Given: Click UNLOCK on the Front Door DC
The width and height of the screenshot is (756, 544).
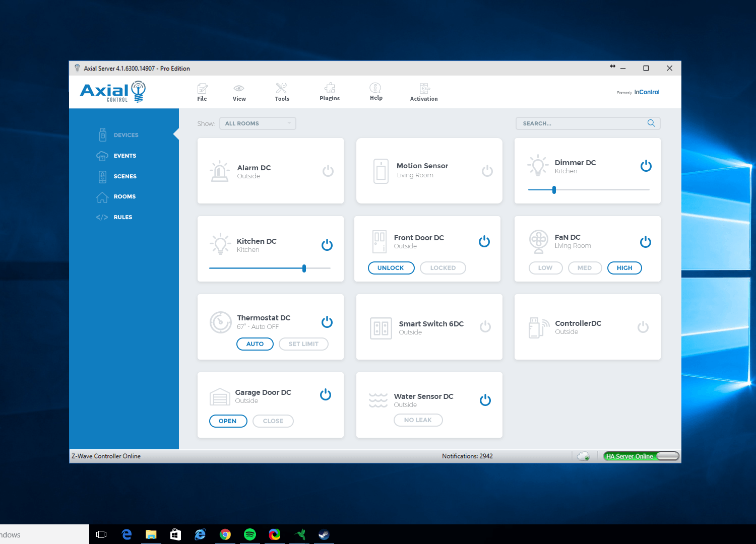Looking at the screenshot, I should click(x=391, y=268).
